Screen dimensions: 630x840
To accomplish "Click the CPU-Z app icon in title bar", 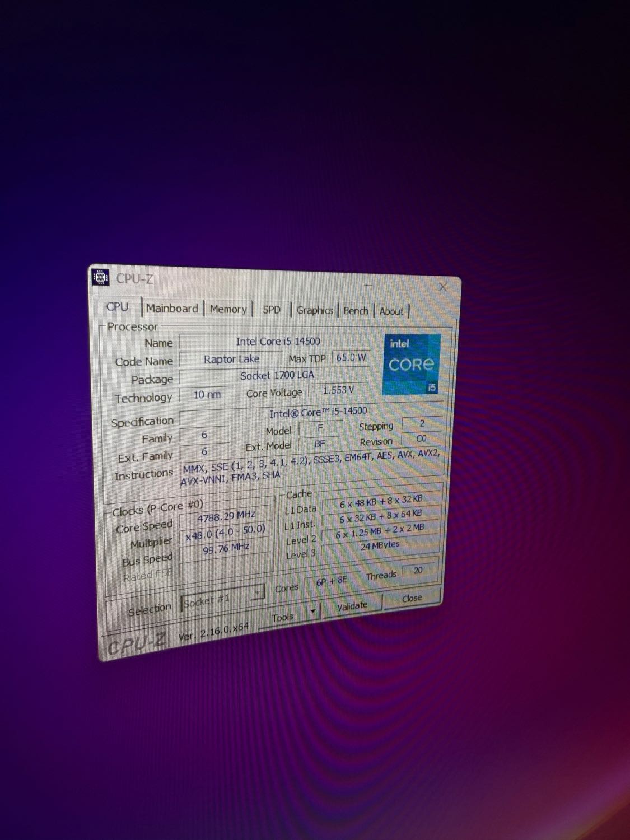I will (100, 277).
